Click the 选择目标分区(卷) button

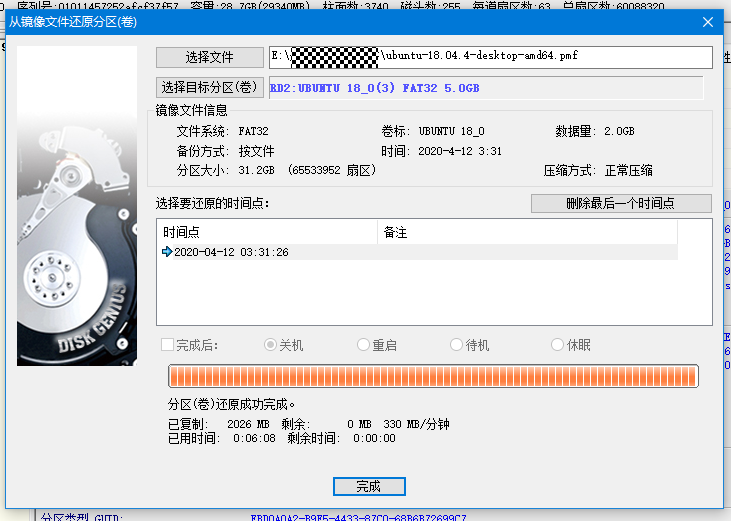pyautogui.click(x=210, y=87)
